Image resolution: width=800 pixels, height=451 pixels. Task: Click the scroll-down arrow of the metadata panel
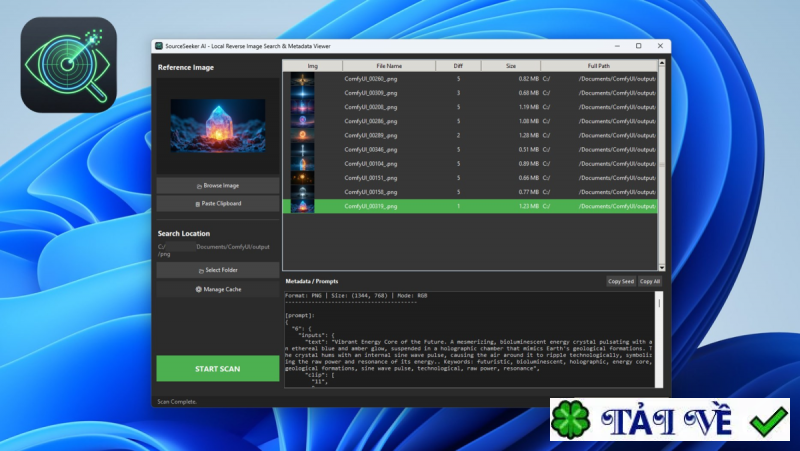point(661,385)
